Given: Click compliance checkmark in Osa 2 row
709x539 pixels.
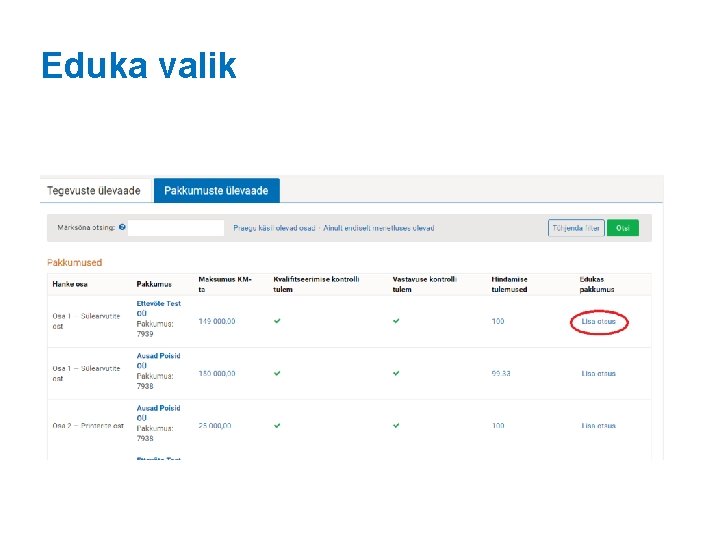Looking at the screenshot, I should tap(396, 426).
